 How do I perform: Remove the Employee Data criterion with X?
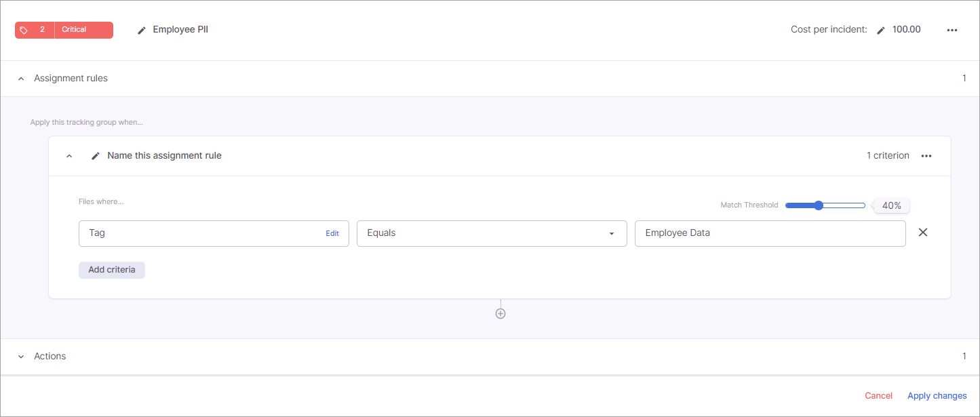coord(922,233)
